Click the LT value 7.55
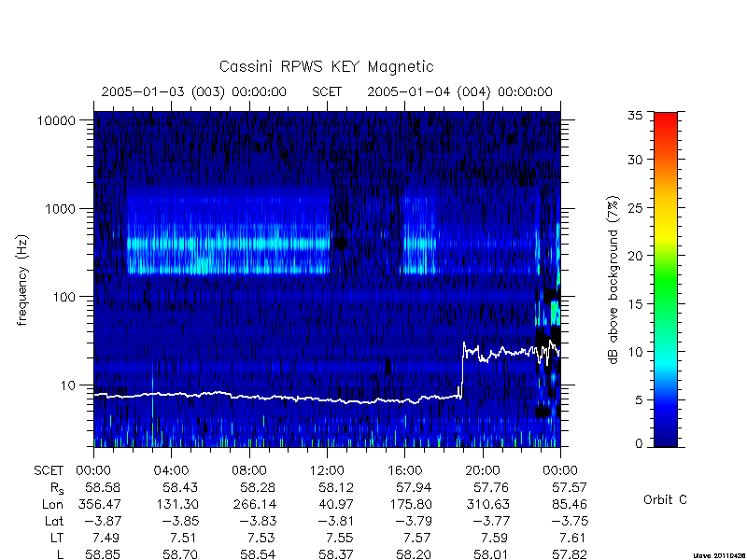Screen dimensions: 747x560 (x=340, y=538)
